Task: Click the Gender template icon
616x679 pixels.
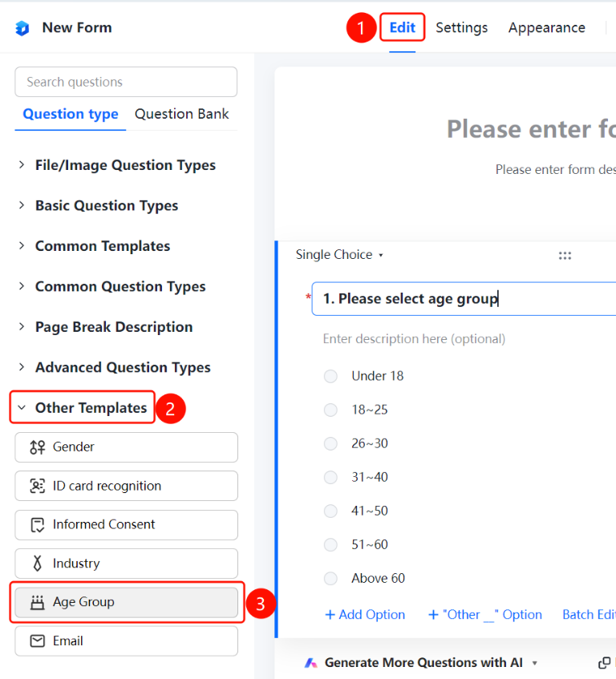Action: click(37, 447)
